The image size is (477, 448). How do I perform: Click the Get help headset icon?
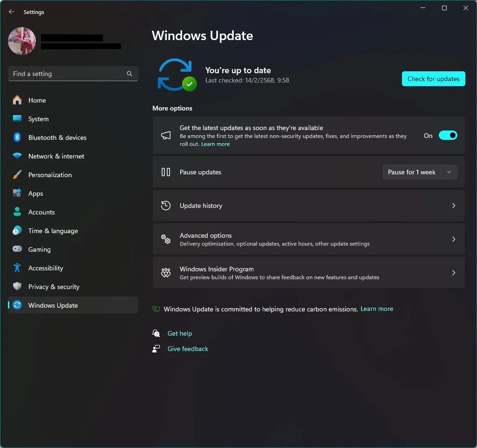pos(156,333)
